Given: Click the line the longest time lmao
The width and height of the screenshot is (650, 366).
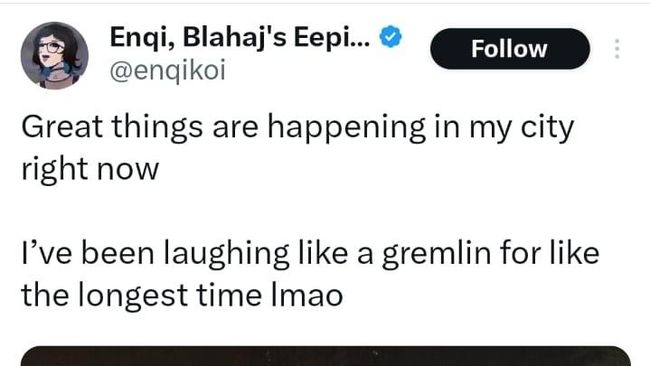Looking at the screenshot, I should coord(182,296).
